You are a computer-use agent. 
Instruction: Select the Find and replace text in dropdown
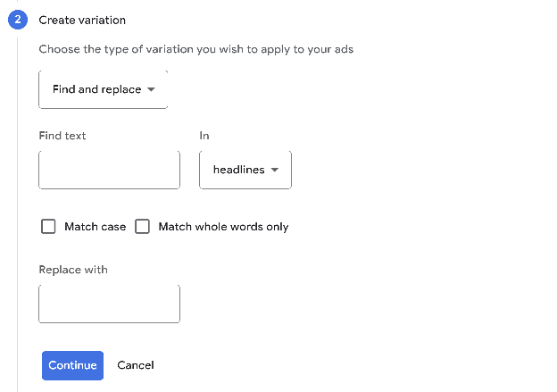click(96, 89)
